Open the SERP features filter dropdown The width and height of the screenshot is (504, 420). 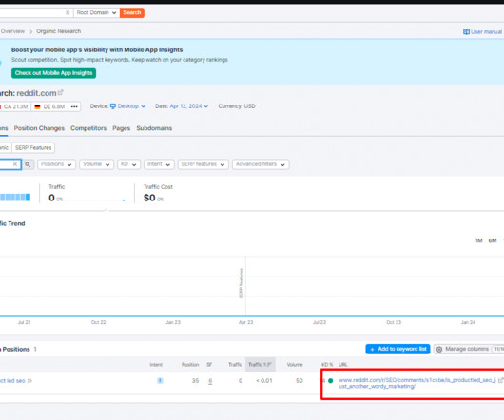pos(203,164)
